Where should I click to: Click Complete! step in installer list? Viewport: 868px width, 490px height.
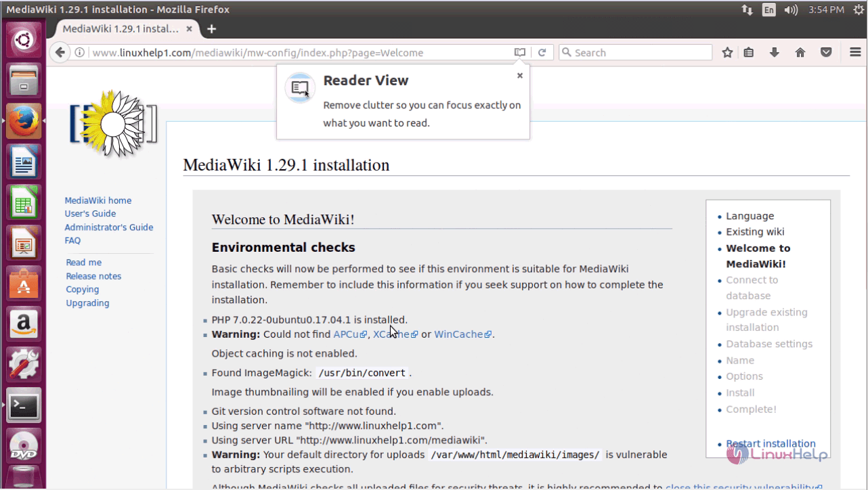tap(751, 409)
